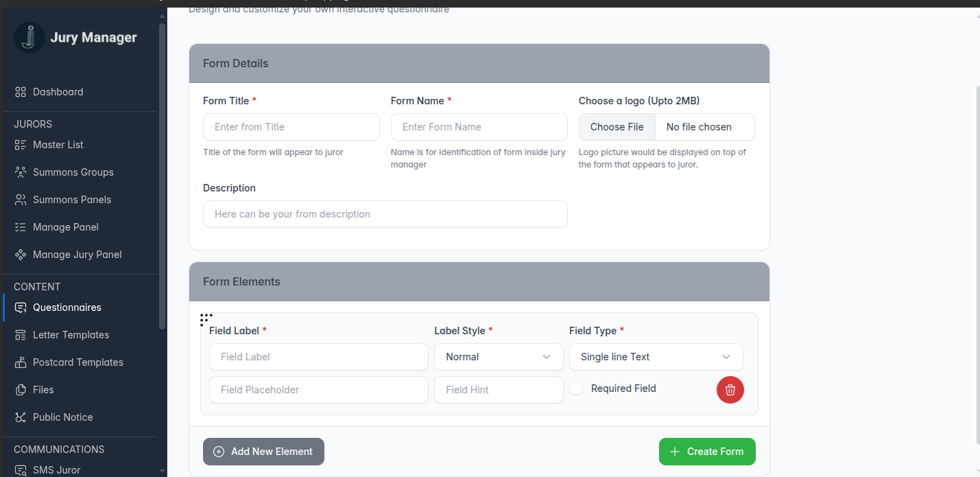This screenshot has width=980, height=477.
Task: Click the Add New Element button
Action: pyautogui.click(x=263, y=451)
